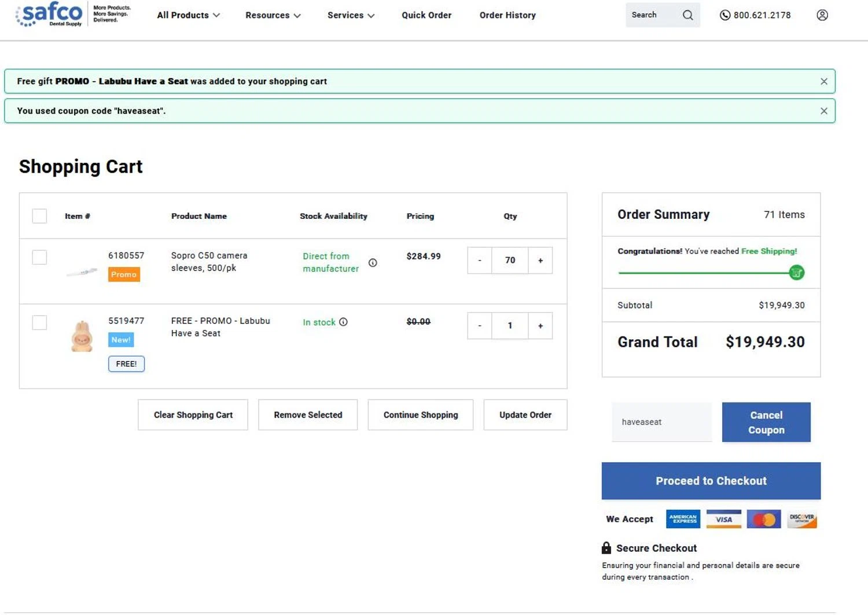Select the Sopro C50 camera sleeves checkbox

coord(39,257)
